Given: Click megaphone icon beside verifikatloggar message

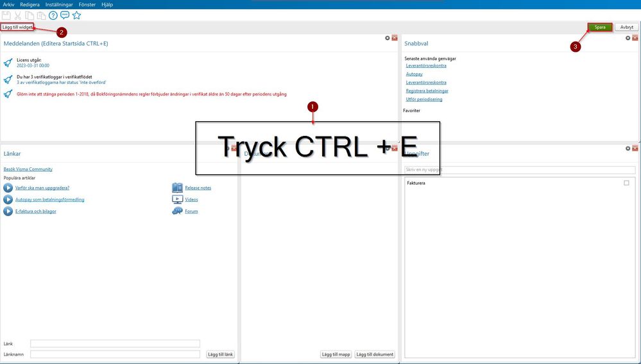Looking at the screenshot, I should click(8, 79).
